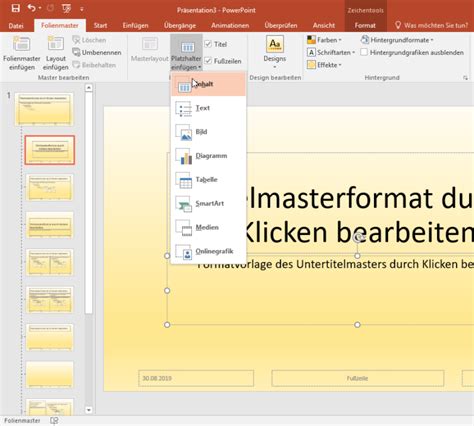The image size is (474, 426).
Task: Enable Hintergrundgrafiken ausblenden checkbox
Action: point(364,52)
